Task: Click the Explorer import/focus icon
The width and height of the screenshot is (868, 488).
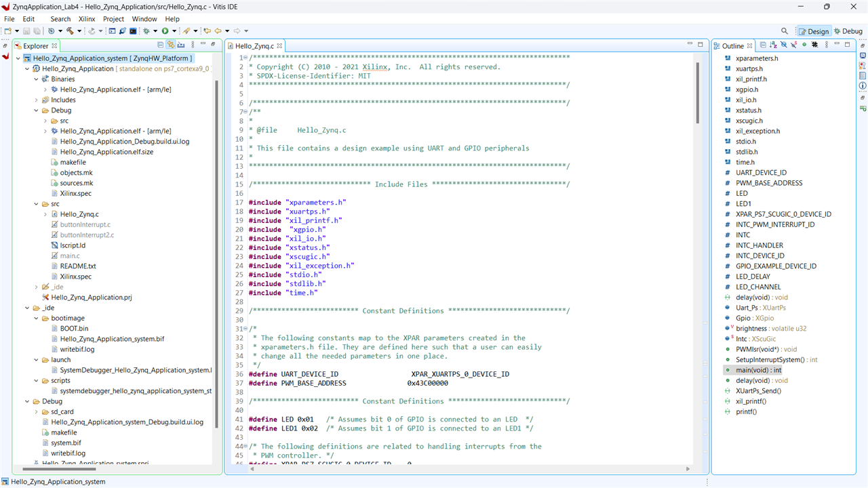Action: click(x=180, y=45)
